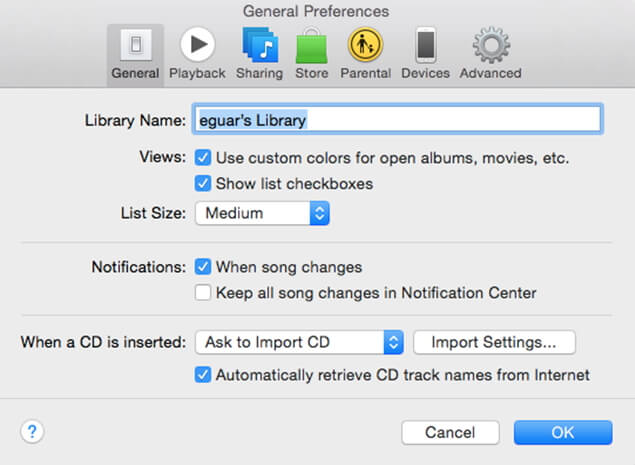Click the Import Settings button
635x465 pixels.
click(x=494, y=342)
